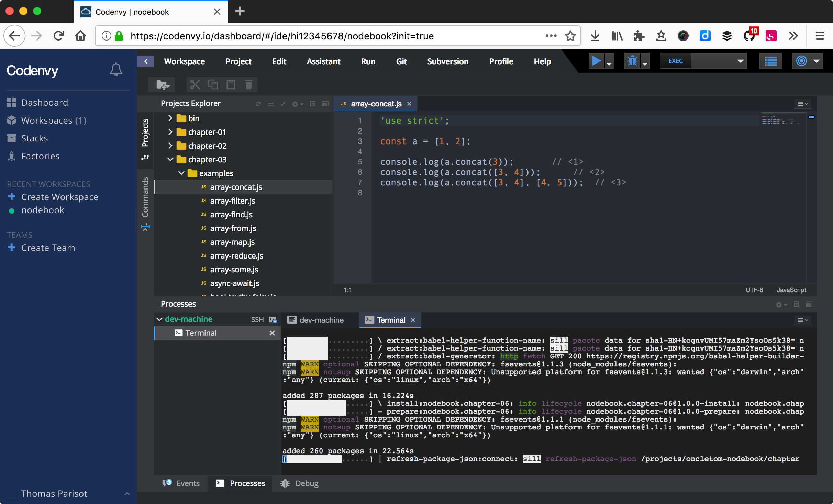The width and height of the screenshot is (833, 504).
Task: Open the command list icon next to EXEC
Action: 770,61
